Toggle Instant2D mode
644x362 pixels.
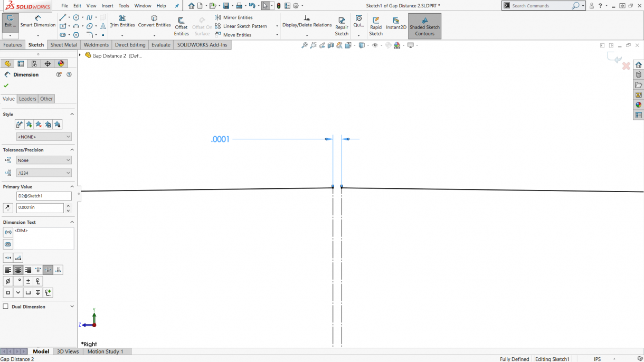pos(396,23)
